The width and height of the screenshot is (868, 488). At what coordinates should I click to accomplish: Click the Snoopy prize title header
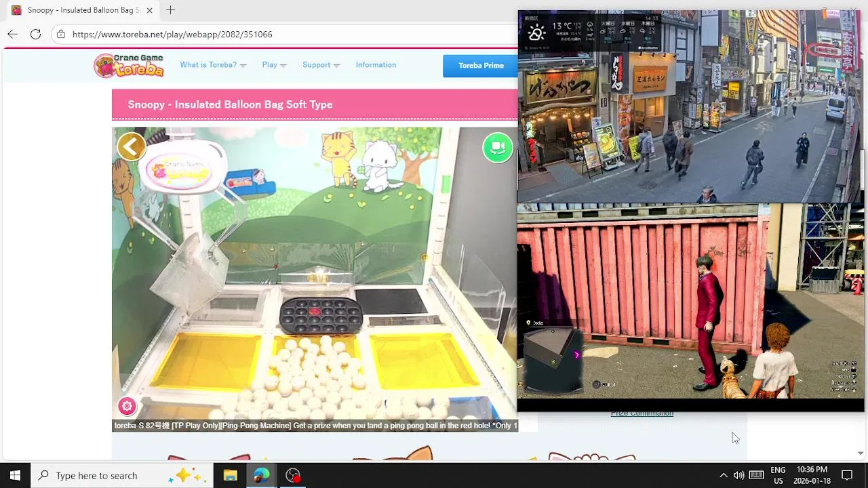click(230, 104)
